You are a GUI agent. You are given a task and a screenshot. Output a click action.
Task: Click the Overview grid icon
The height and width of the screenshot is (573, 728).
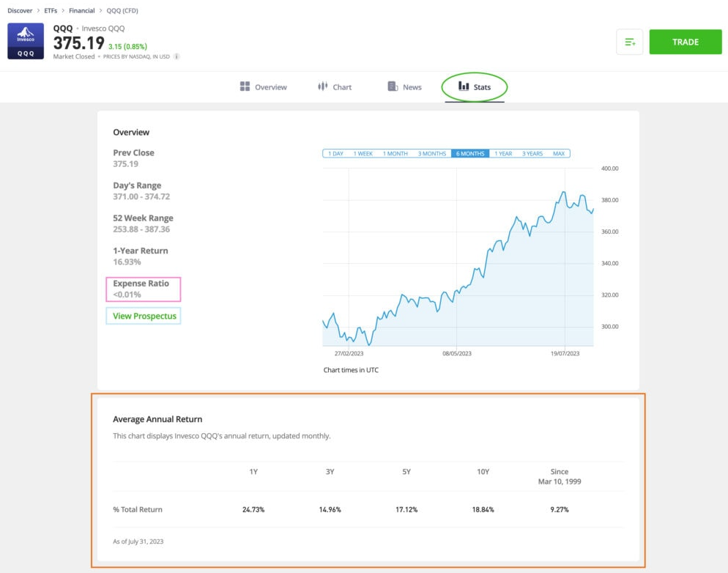click(245, 86)
